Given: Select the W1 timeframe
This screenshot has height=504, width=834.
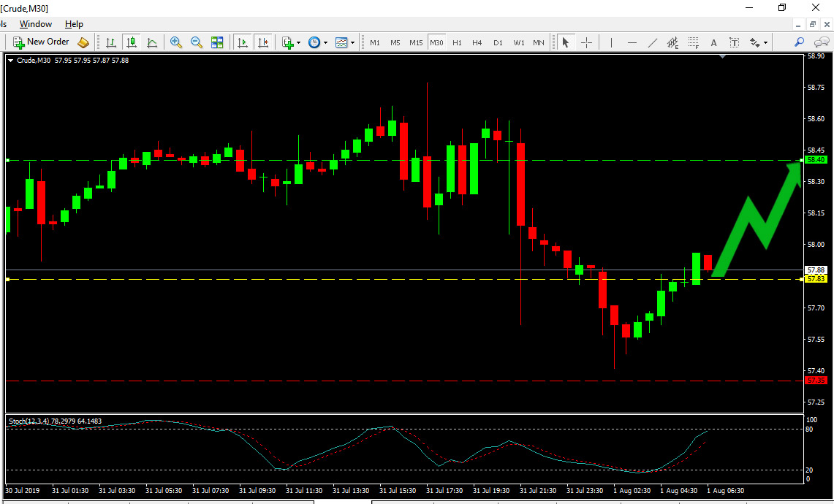Looking at the screenshot, I should [518, 42].
